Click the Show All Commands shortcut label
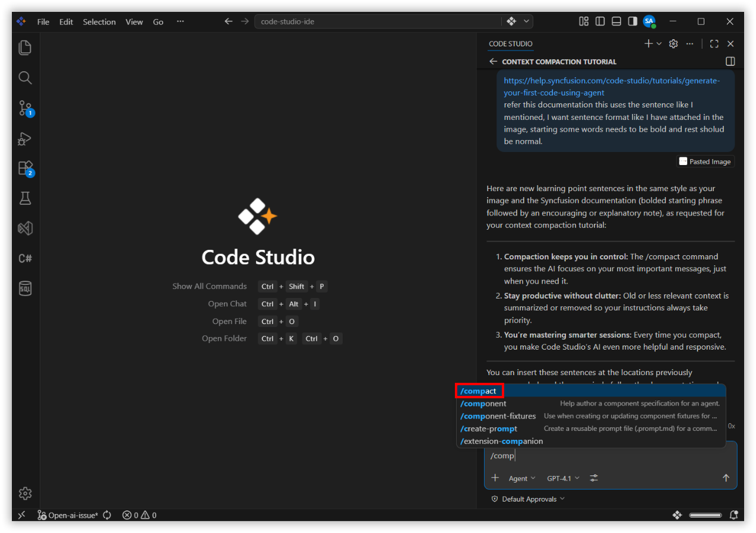The width and height of the screenshot is (756, 533). click(209, 285)
